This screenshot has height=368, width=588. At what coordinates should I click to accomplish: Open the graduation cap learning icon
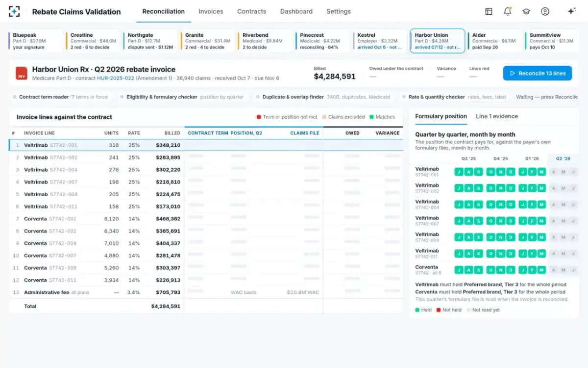(x=526, y=11)
